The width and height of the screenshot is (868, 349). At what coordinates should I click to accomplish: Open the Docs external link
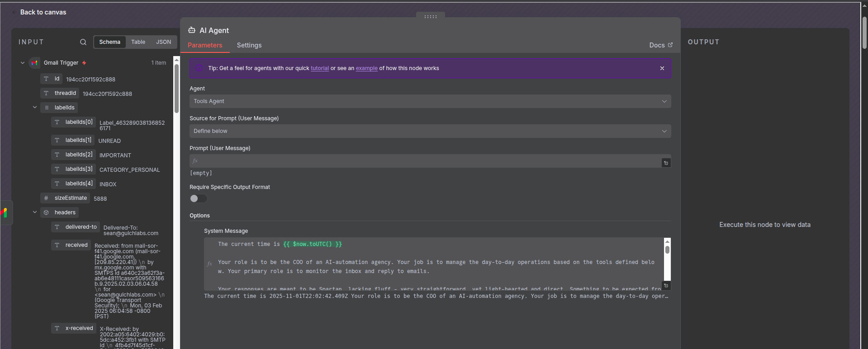661,45
